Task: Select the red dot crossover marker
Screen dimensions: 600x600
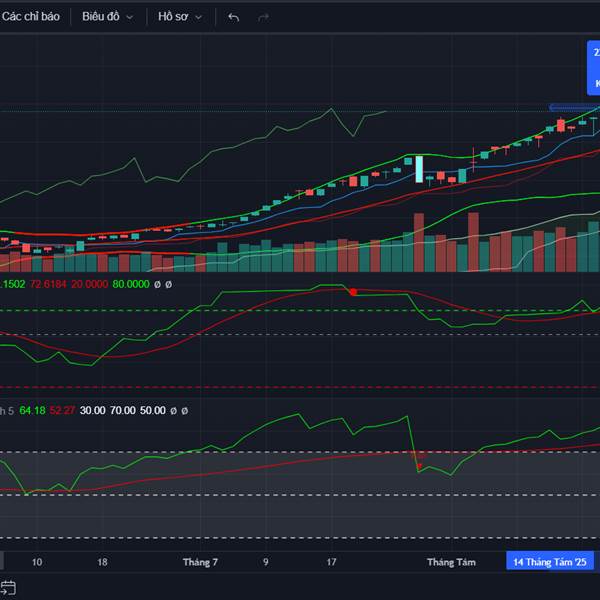Action: [x=353, y=292]
